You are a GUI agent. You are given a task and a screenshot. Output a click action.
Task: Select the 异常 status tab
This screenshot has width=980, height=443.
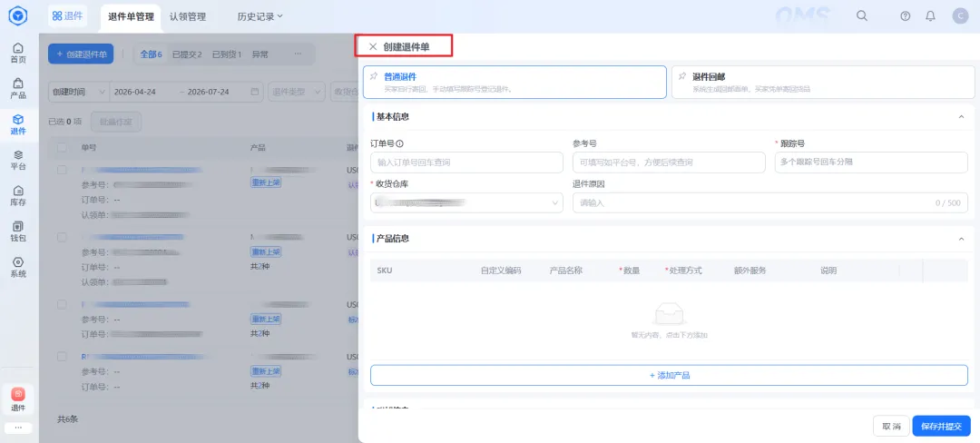click(x=260, y=54)
